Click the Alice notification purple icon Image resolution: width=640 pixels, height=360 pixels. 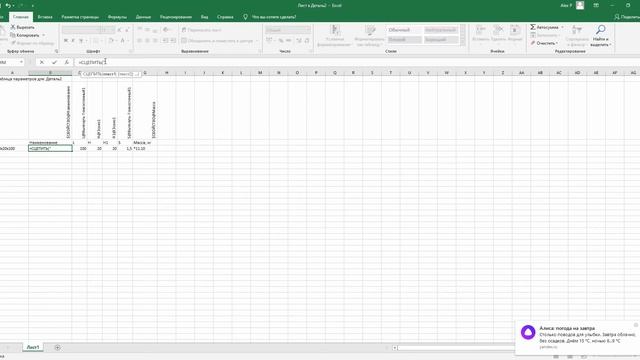(x=528, y=332)
